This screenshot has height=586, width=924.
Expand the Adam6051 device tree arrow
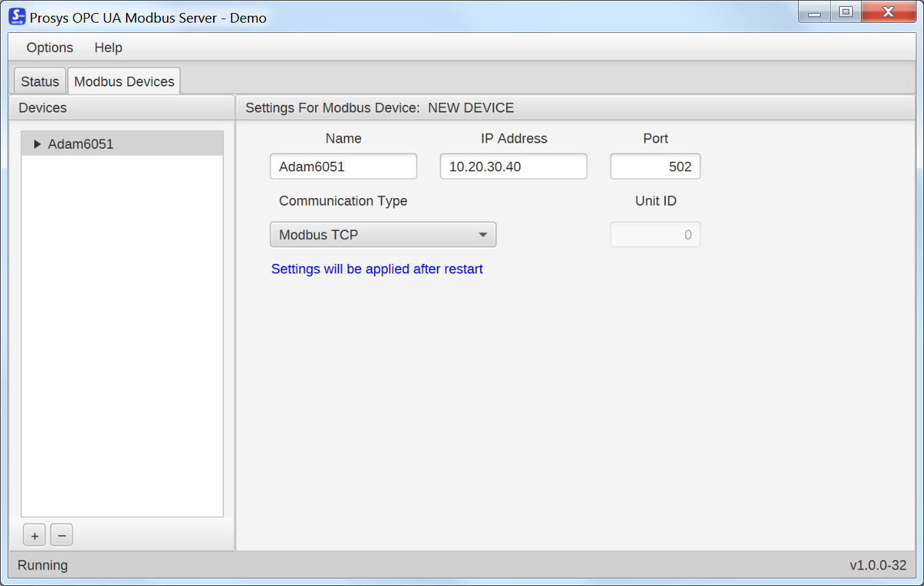tap(38, 145)
